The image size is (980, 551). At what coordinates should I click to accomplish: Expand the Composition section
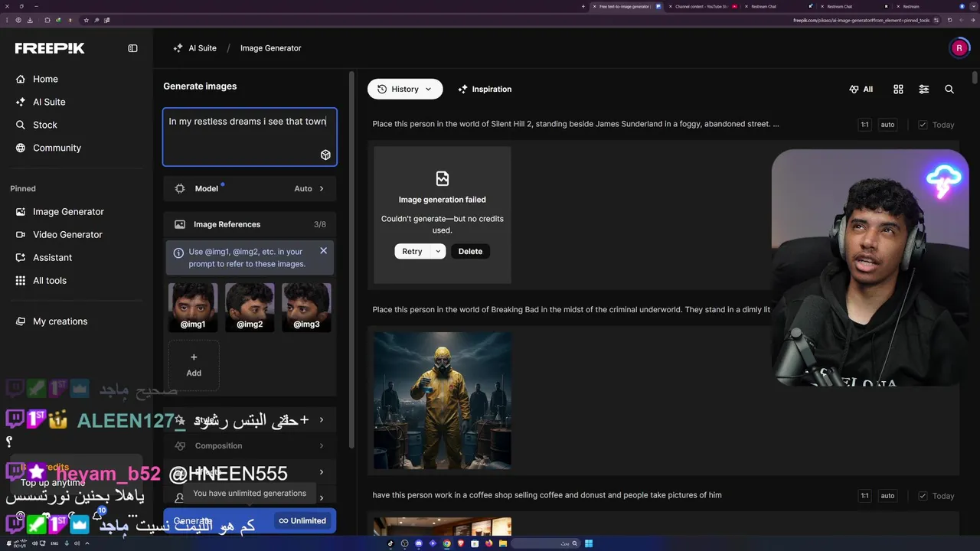250,445
